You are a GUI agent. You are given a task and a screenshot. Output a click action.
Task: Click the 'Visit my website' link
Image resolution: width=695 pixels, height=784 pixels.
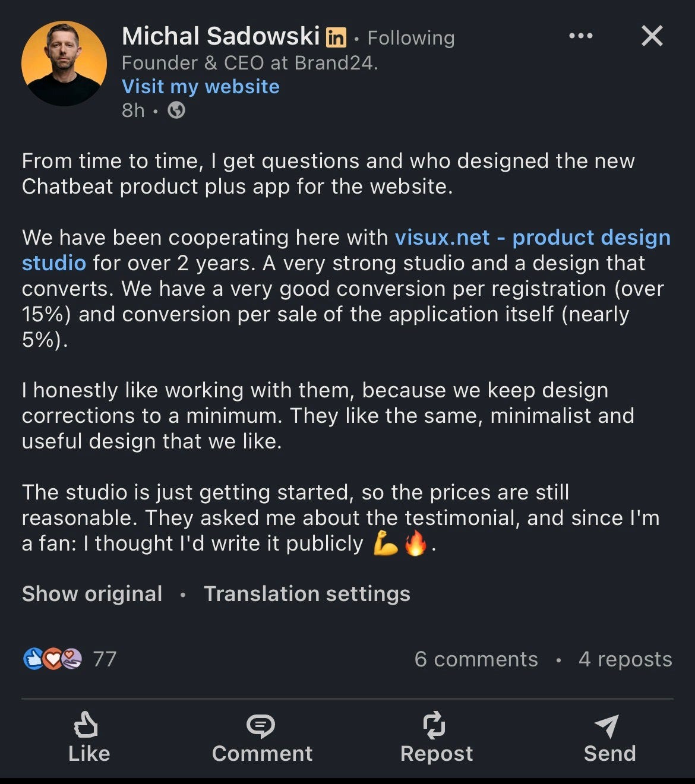pyautogui.click(x=200, y=86)
